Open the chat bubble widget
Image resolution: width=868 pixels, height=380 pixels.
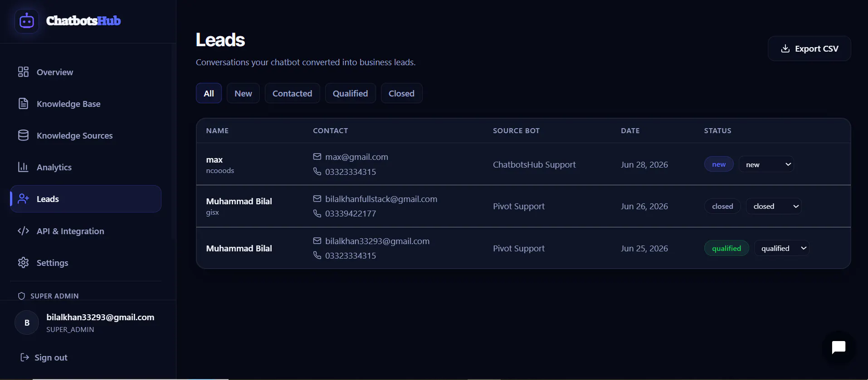pyautogui.click(x=839, y=347)
